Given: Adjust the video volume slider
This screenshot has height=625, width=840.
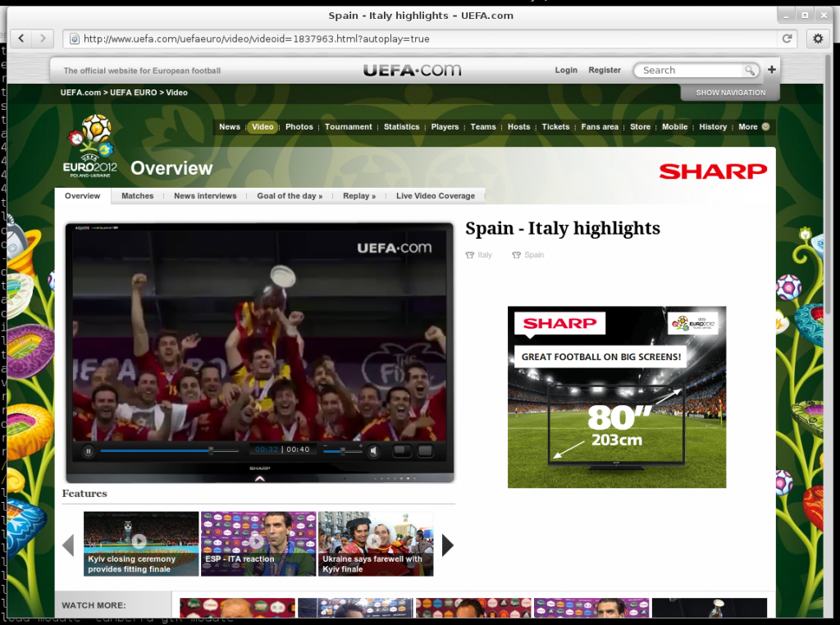Looking at the screenshot, I should pyautogui.click(x=343, y=450).
